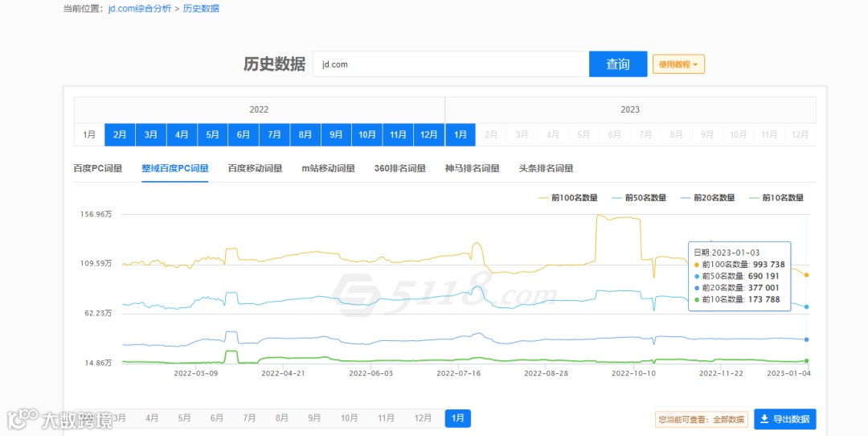The image size is (868, 436).
Task: Select 6月 in bottom month bar
Action: pos(217,418)
